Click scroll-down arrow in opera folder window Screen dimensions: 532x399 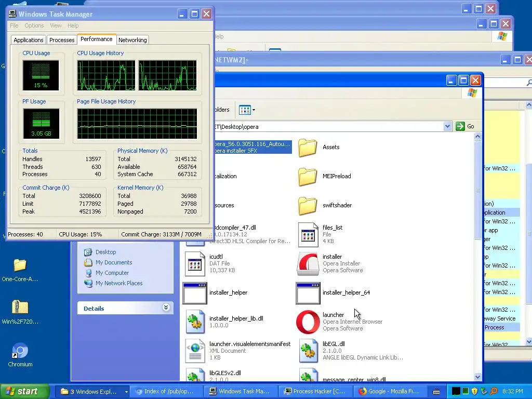[x=477, y=377]
